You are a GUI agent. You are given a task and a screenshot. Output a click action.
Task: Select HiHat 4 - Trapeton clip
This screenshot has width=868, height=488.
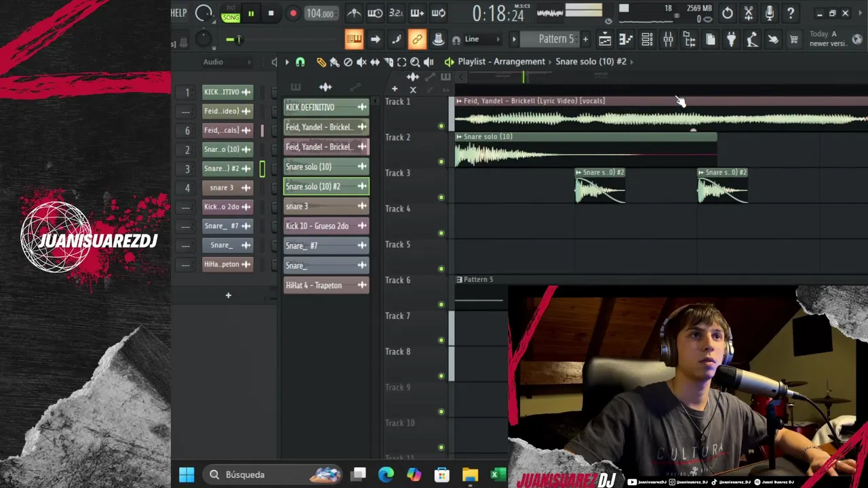pyautogui.click(x=326, y=285)
